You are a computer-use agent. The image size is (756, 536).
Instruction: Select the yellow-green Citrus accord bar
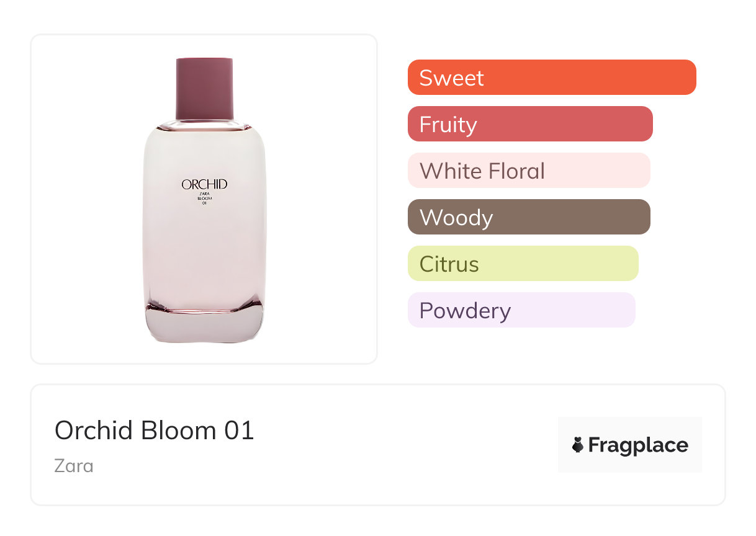tap(523, 264)
